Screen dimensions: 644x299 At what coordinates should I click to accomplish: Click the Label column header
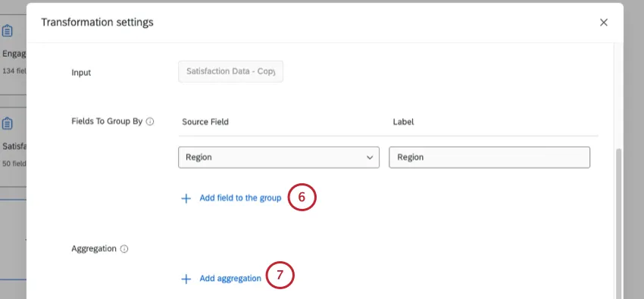click(403, 122)
